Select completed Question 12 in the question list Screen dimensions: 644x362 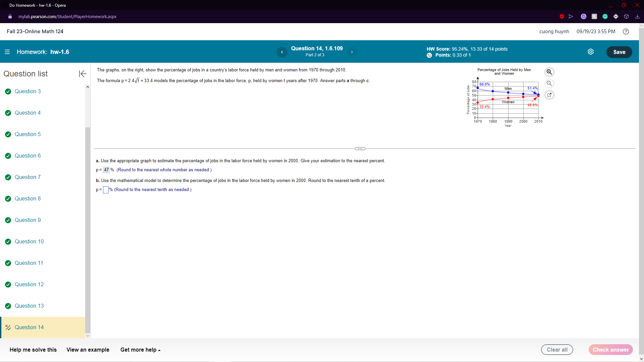click(x=29, y=284)
